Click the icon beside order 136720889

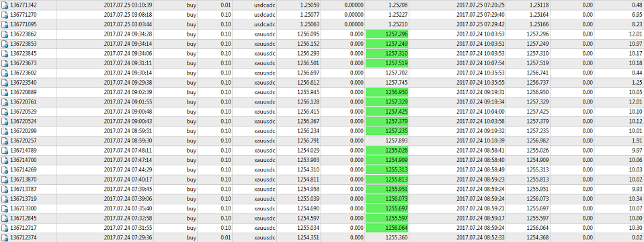click(x=5, y=92)
